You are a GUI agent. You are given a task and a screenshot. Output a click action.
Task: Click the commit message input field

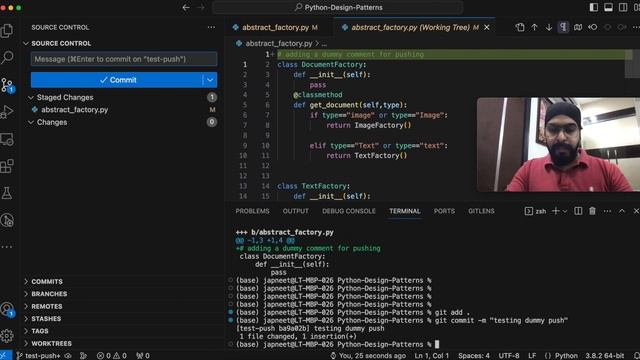[124, 59]
